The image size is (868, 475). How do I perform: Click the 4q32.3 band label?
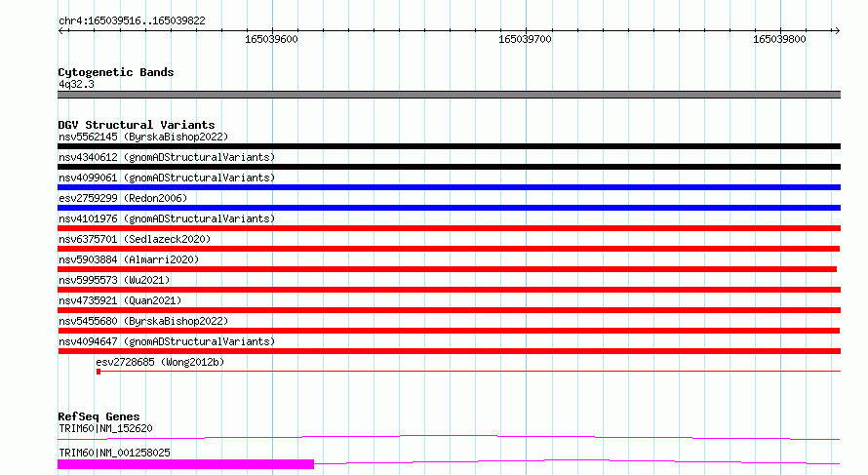point(76,85)
